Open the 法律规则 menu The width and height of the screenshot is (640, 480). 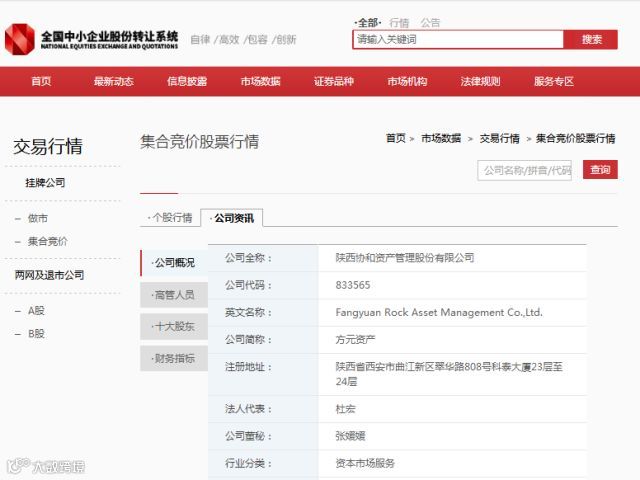coord(480,81)
